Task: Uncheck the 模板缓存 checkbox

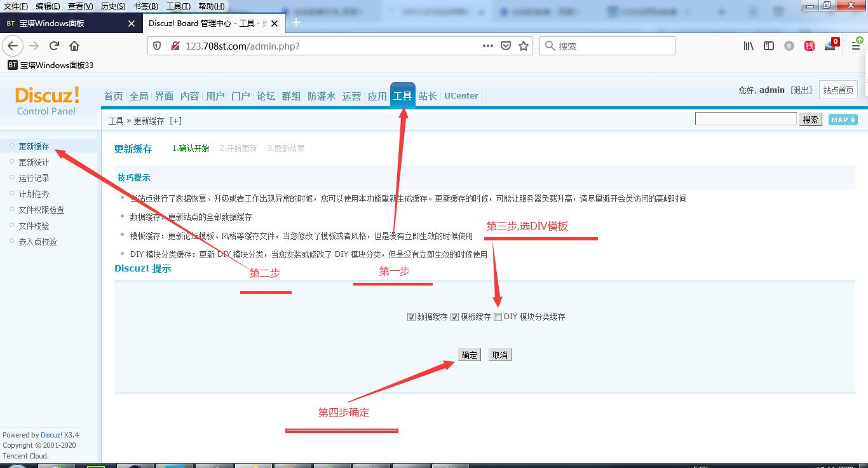Action: (x=454, y=317)
